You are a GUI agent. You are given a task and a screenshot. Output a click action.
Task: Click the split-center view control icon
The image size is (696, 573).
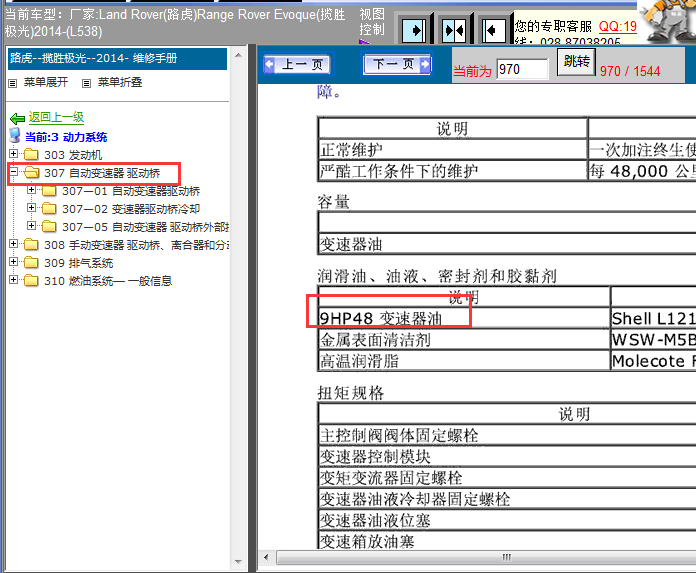click(x=454, y=30)
